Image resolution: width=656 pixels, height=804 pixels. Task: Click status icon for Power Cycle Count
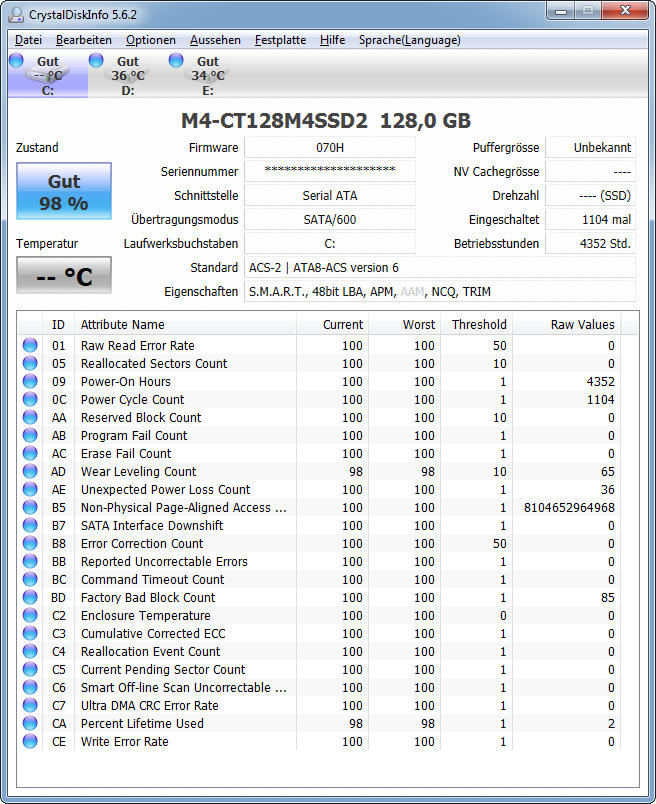coord(30,399)
